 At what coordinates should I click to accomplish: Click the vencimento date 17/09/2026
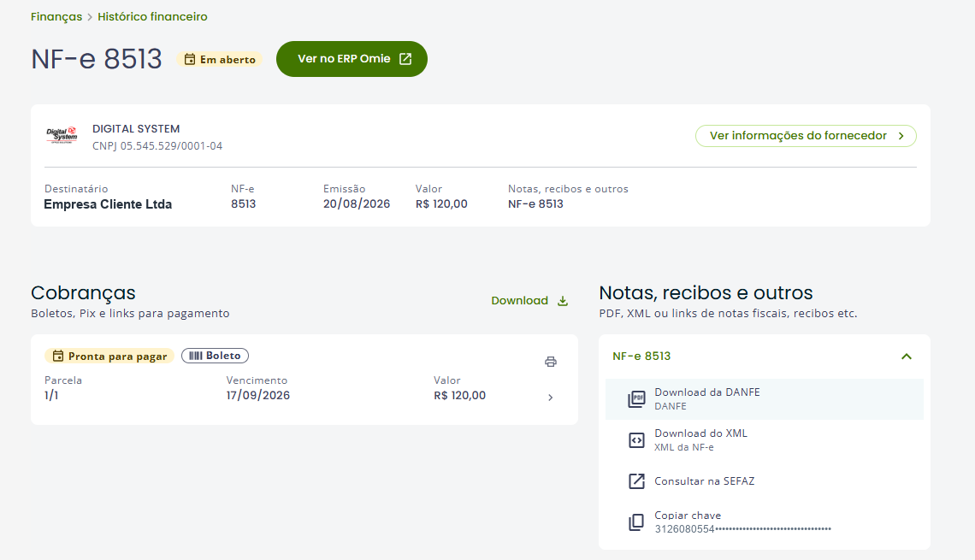(258, 395)
